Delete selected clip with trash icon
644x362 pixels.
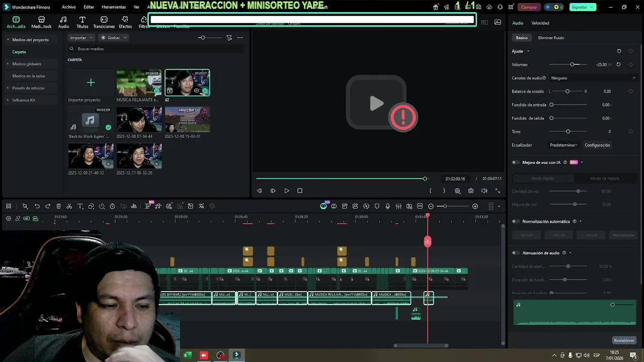(58, 206)
